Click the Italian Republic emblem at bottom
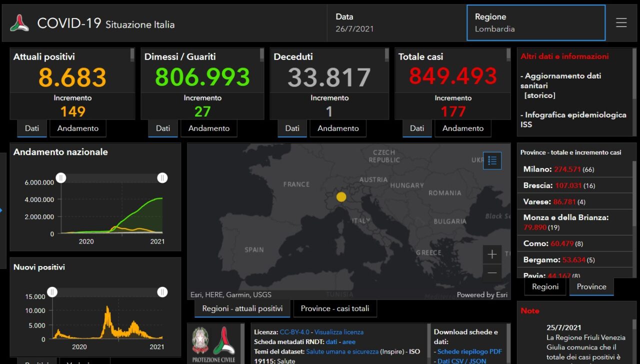The width and height of the screenshot is (640, 364). tap(201, 340)
